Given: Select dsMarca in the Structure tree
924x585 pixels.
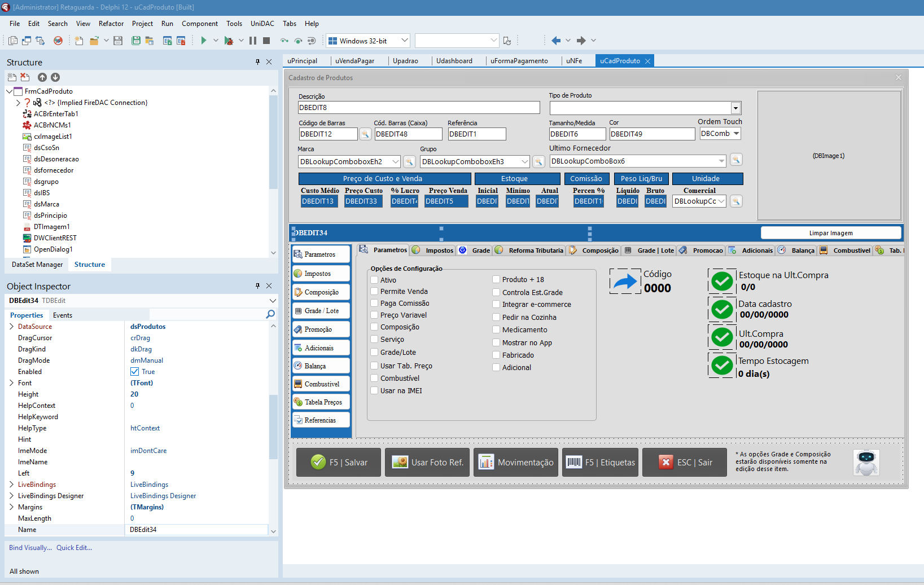Looking at the screenshot, I should point(46,204).
